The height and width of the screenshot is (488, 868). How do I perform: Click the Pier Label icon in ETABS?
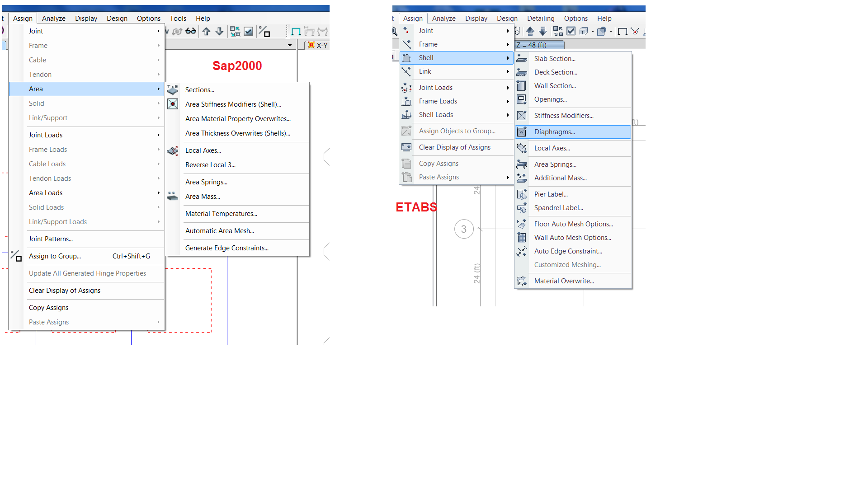pos(522,194)
